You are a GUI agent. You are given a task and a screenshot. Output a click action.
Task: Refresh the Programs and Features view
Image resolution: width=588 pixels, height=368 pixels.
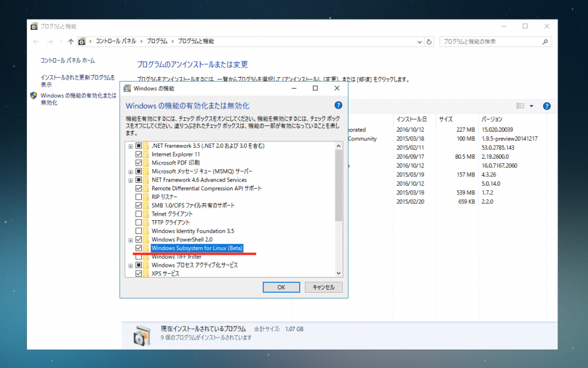(x=428, y=41)
